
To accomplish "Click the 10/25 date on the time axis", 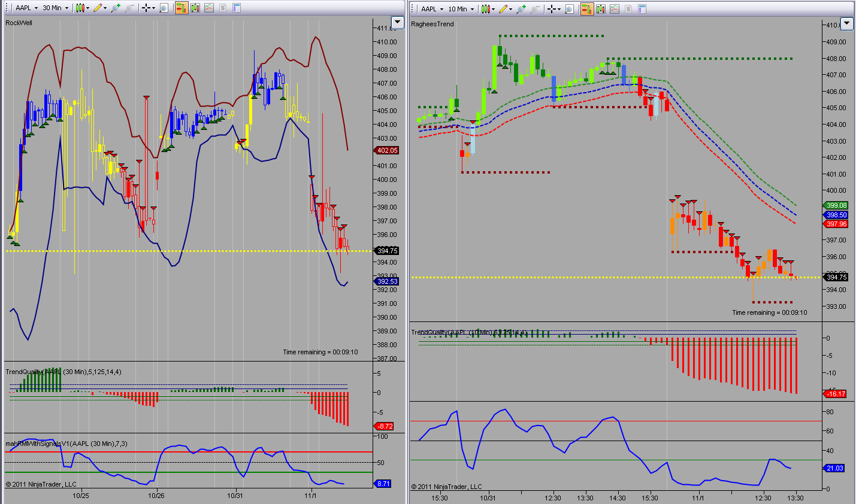I will pyautogui.click(x=81, y=496).
